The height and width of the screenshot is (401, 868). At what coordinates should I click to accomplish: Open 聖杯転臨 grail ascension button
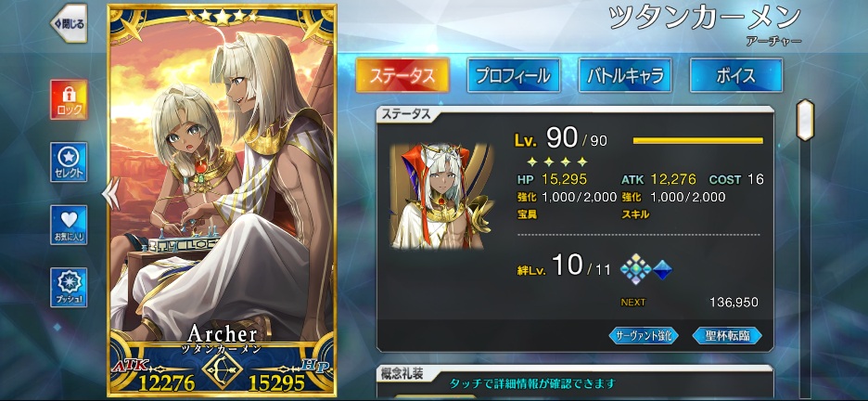[727, 336]
